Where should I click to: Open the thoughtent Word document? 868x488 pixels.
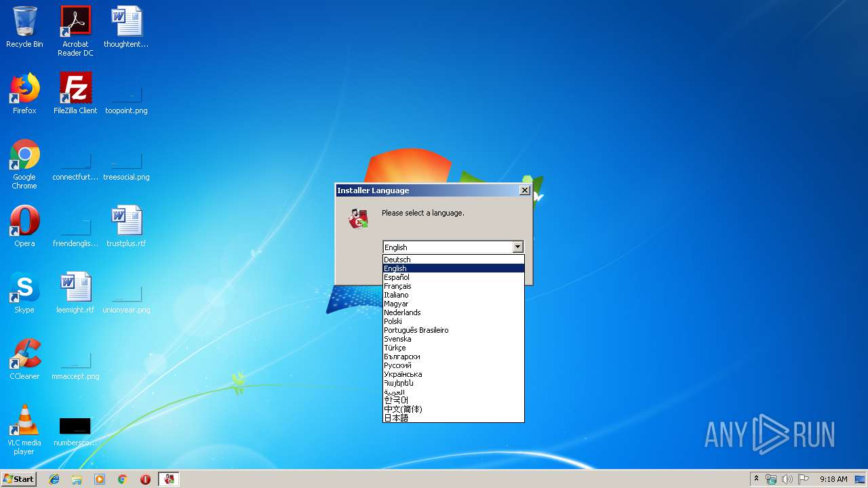click(126, 28)
